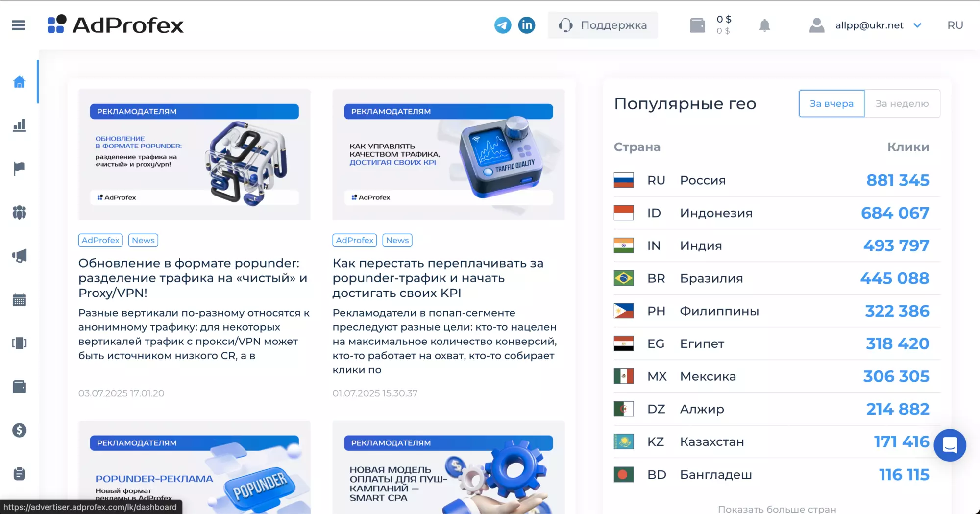Open the LinkedIn page icon

(527, 25)
